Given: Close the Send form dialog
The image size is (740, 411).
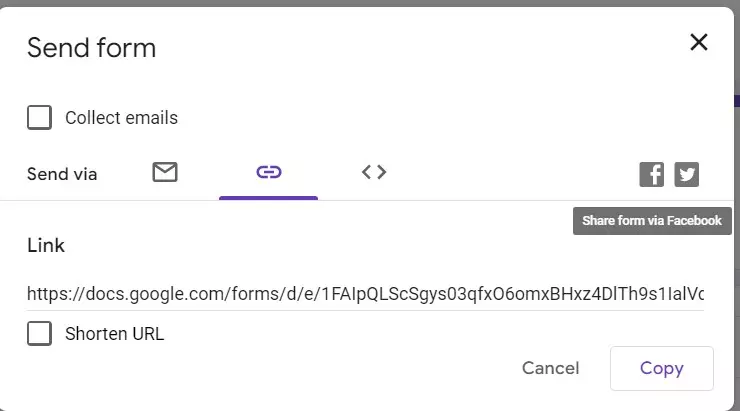Looking at the screenshot, I should (x=698, y=42).
